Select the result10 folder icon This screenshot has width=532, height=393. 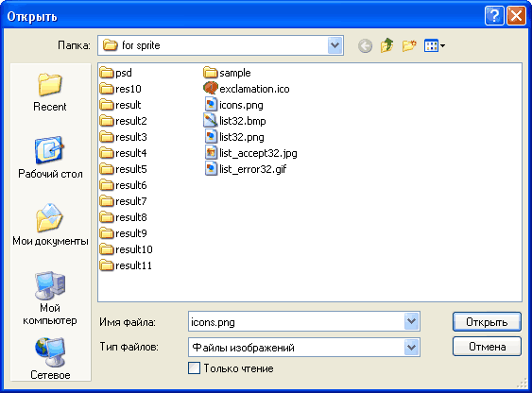[x=107, y=249]
